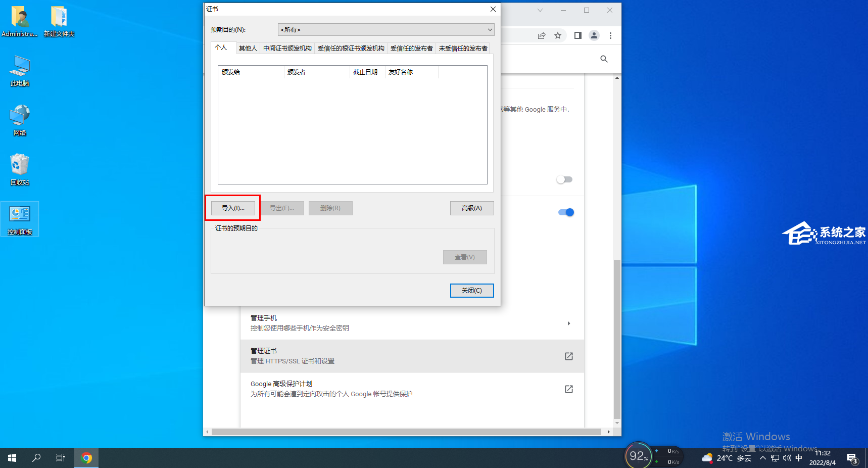Image resolution: width=868 pixels, height=468 pixels.
Task: Click the 颁发给 column header
Action: coord(251,72)
